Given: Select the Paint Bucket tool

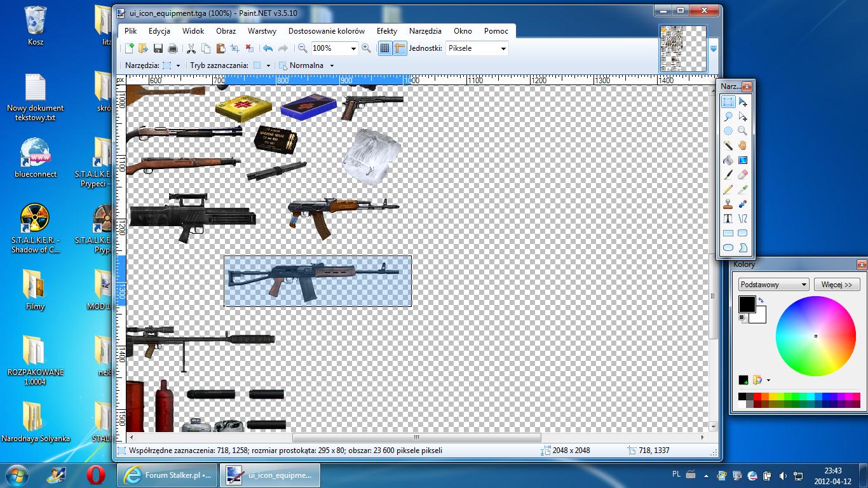Looking at the screenshot, I should point(728,161).
